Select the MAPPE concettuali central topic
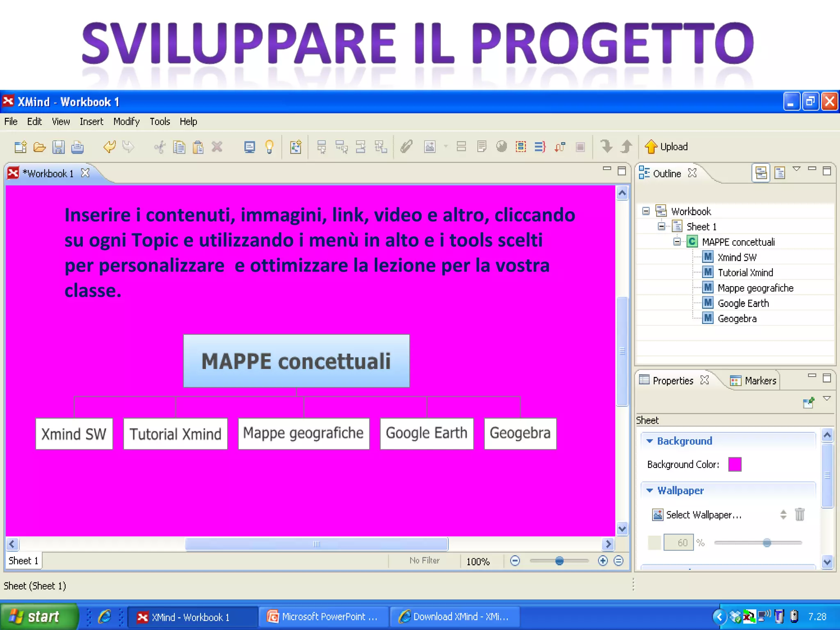This screenshot has height=630, width=840. [296, 361]
